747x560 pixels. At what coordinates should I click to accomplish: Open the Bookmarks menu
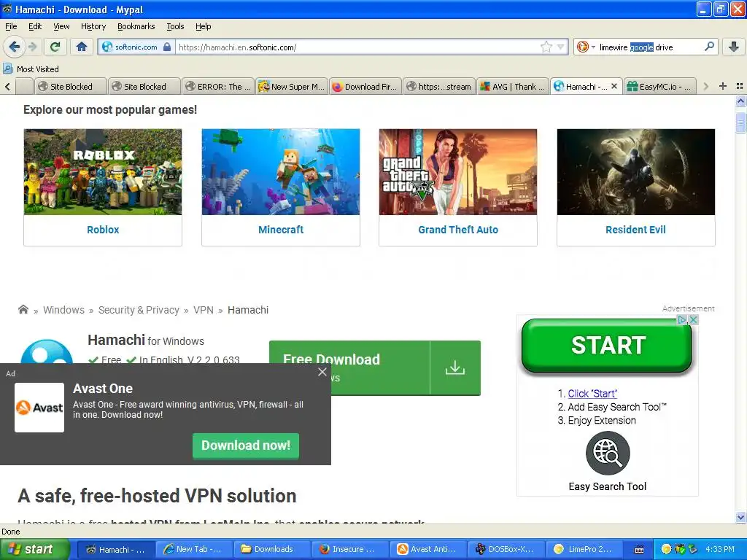136,26
